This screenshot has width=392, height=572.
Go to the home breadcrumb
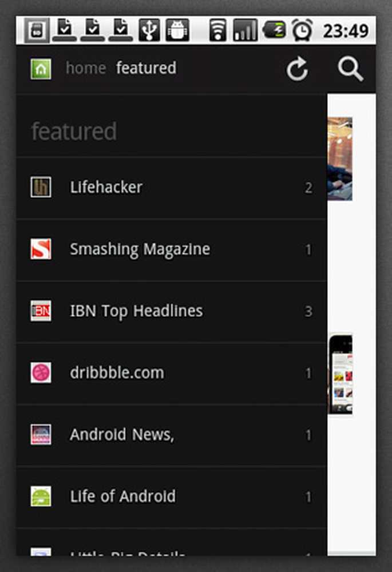(86, 68)
